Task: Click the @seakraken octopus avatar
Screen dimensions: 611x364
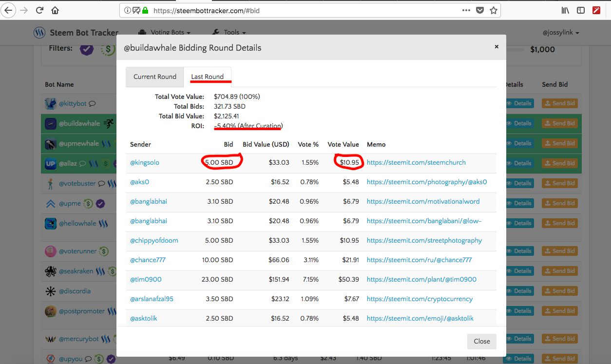Action: 51,271
